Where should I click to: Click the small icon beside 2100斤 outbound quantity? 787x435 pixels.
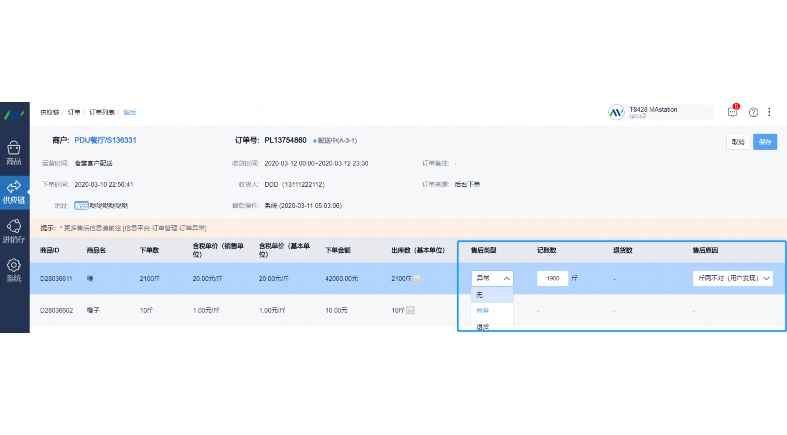417,278
